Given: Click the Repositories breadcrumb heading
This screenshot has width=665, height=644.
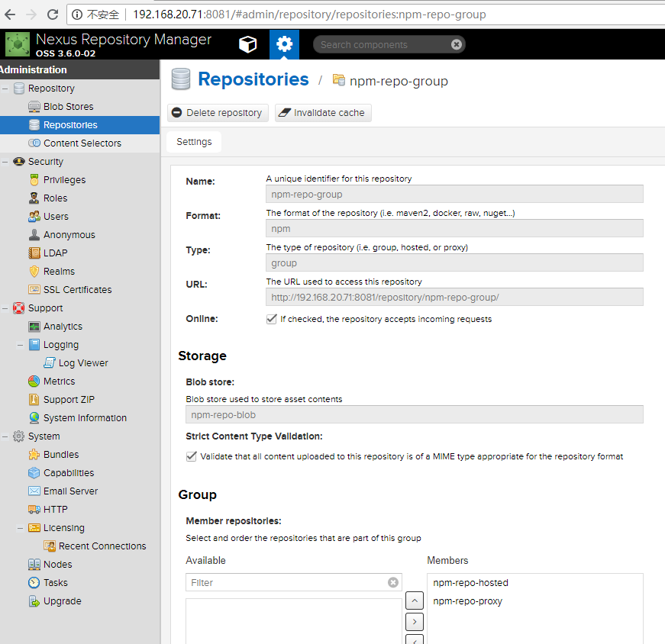Looking at the screenshot, I should point(253,79).
